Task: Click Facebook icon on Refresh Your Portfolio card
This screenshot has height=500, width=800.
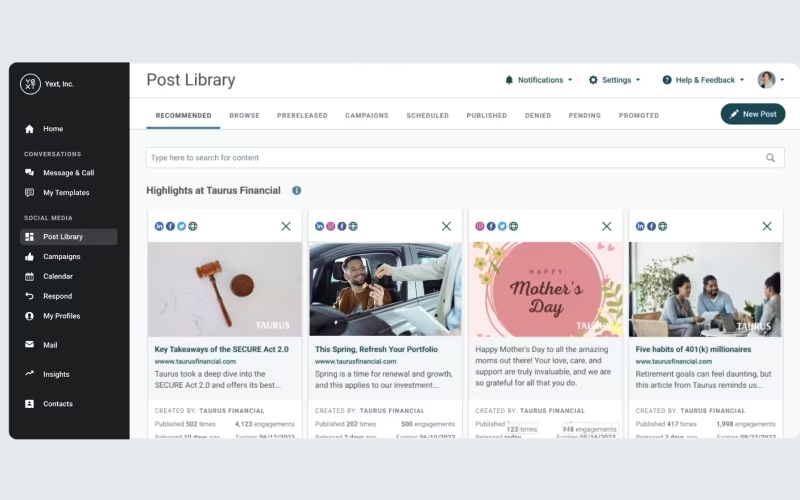Action: click(x=342, y=227)
